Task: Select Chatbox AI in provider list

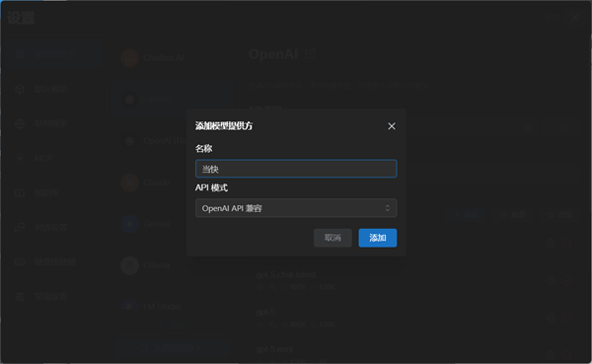Action: pyautogui.click(x=172, y=58)
